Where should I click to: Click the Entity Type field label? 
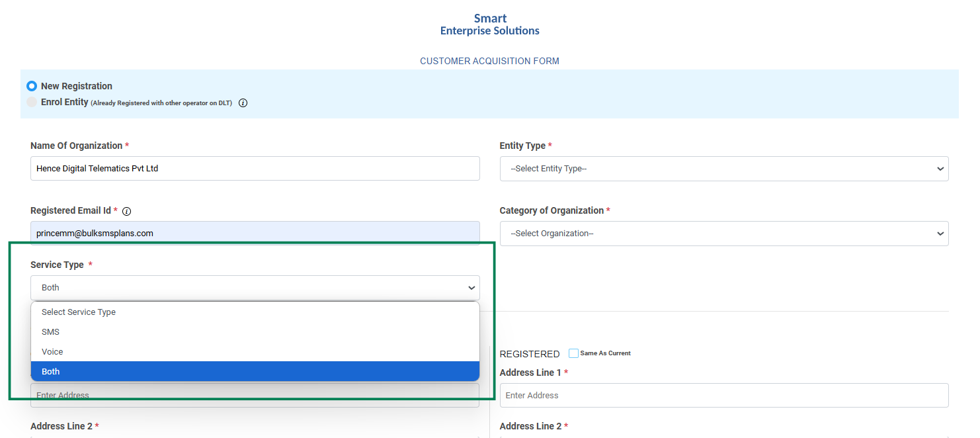pyautogui.click(x=522, y=146)
